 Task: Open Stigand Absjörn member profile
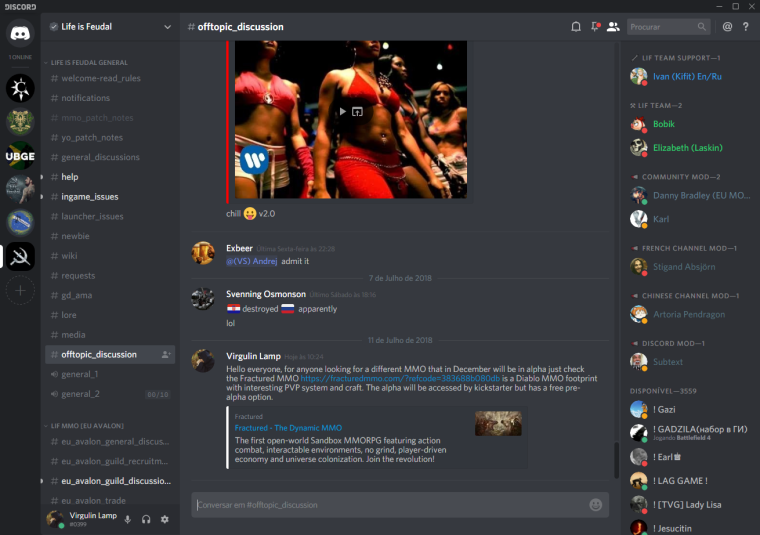pyautogui.click(x=690, y=267)
